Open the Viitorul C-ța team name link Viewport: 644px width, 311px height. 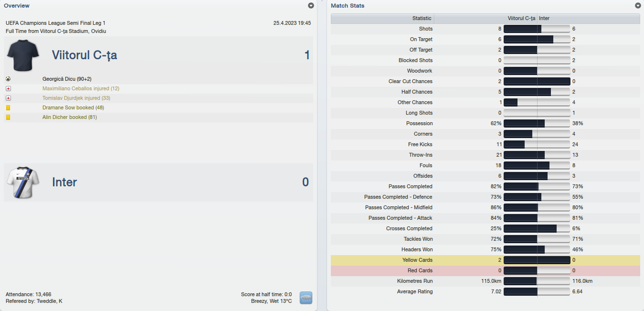click(84, 55)
